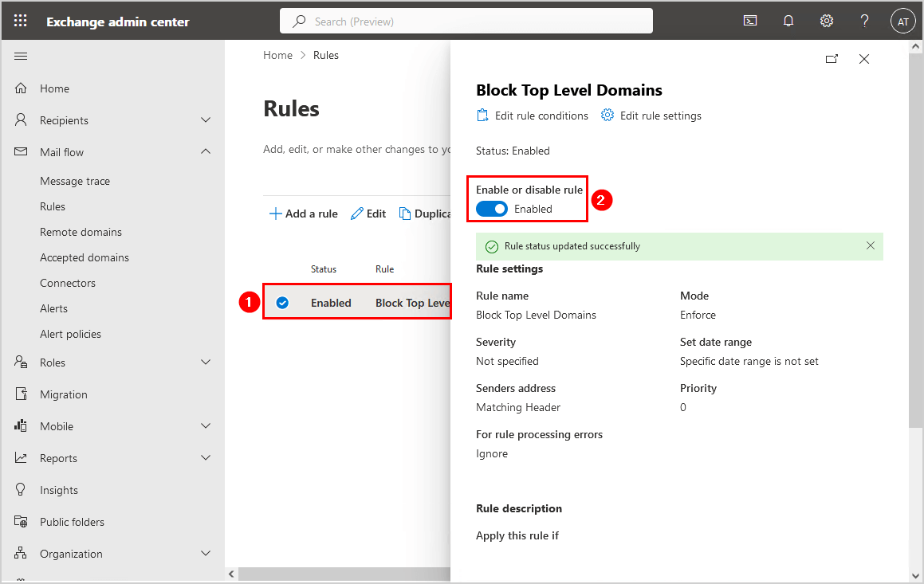Pop out rule panel to new window
Image resolution: width=924 pixels, height=584 pixels.
[x=832, y=59]
